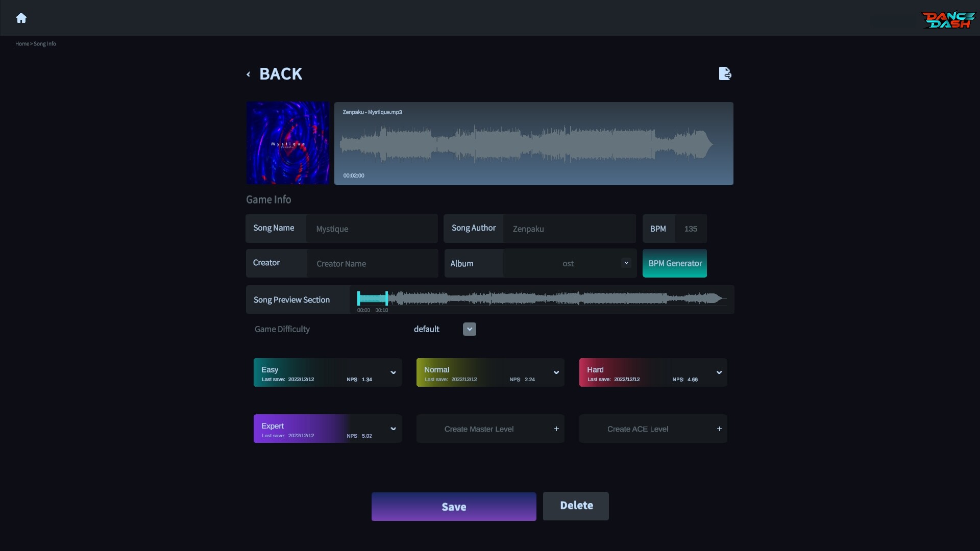Click the Save button
980x551 pixels.
(453, 507)
